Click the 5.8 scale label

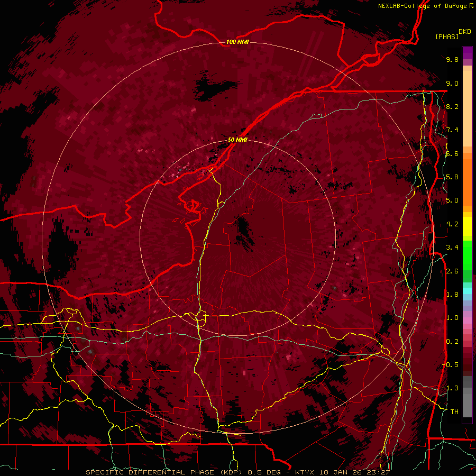[452, 177]
